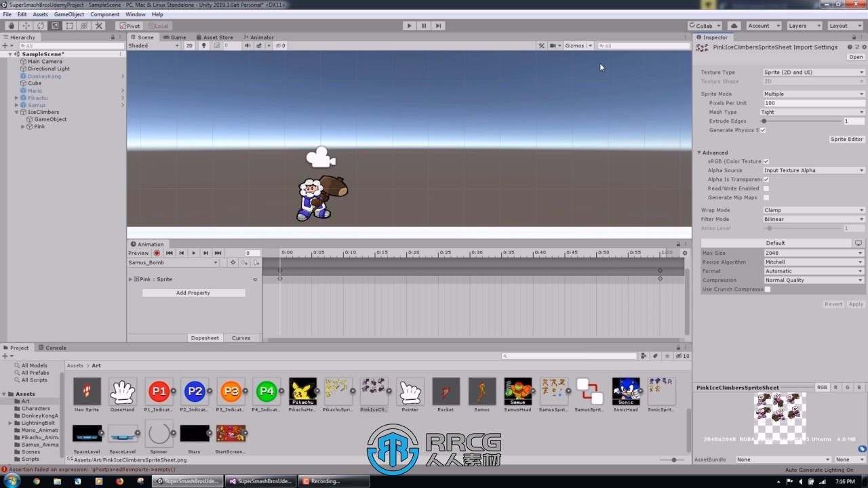Toggle scene audio speaker icon
Viewport: 868px width, 488px height.
[248, 45]
